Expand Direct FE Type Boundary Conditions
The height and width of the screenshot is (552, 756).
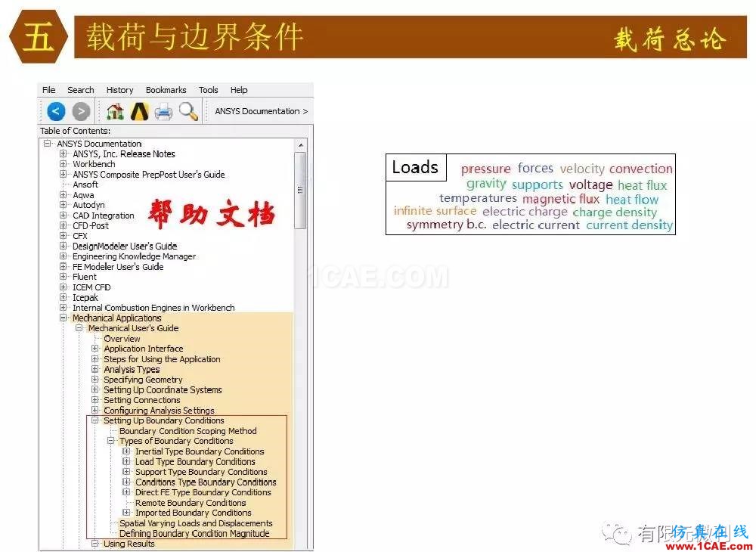point(126,492)
